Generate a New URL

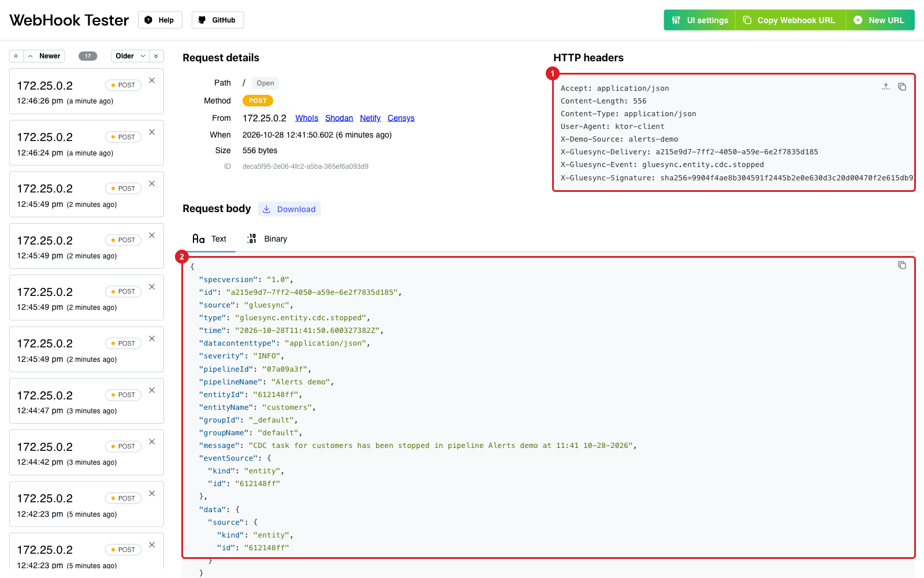click(880, 20)
